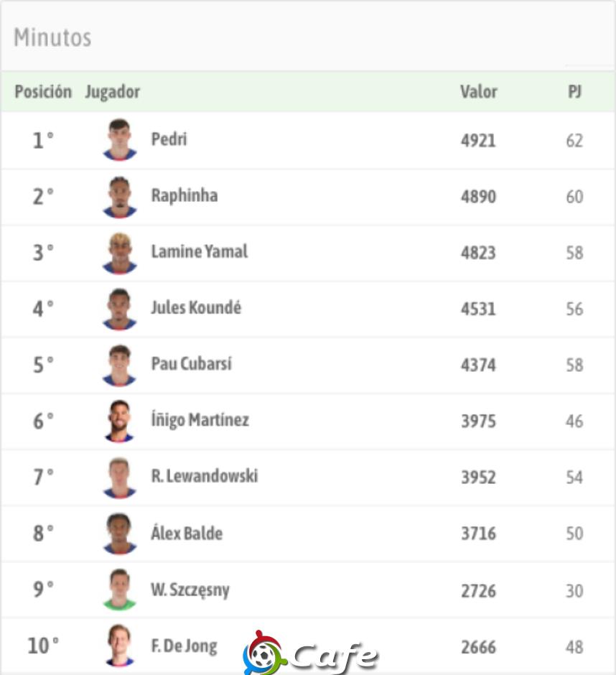Viewport: 616px width, 675px height.
Task: Click Lewandowski's avatar photo
Action: [x=120, y=478]
